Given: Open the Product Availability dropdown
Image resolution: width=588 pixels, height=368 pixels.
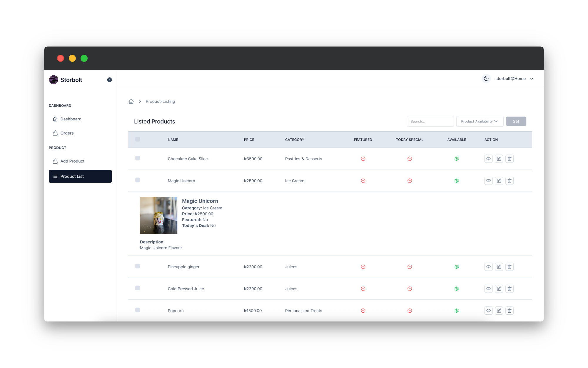Looking at the screenshot, I should pos(479,121).
